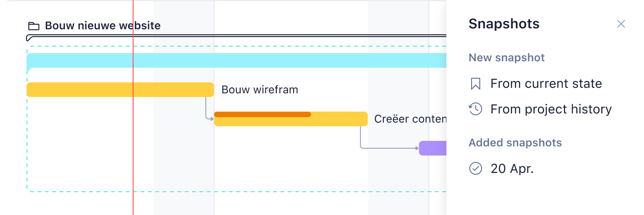Click the Creëer content task label

click(410, 119)
